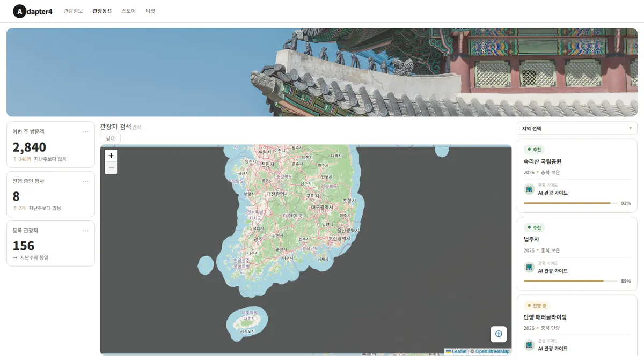Click 대전광역시 label on the map

click(x=277, y=194)
